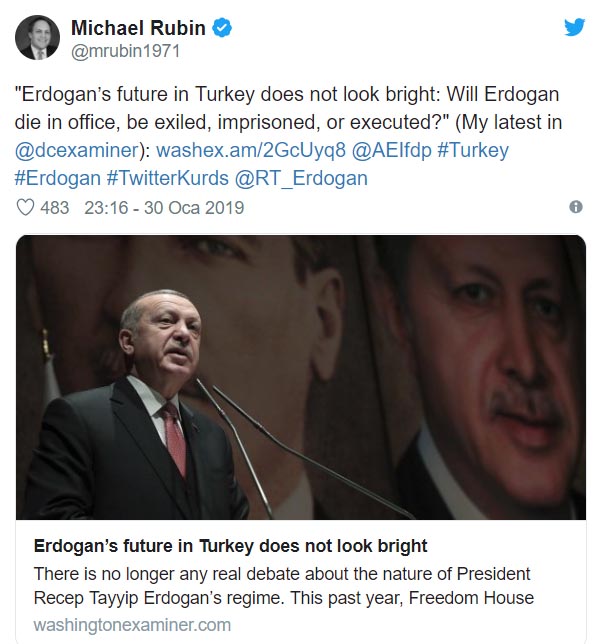605x644 pixels.
Task: Open the @mrubin1971 handle link
Action: [x=124, y=50]
